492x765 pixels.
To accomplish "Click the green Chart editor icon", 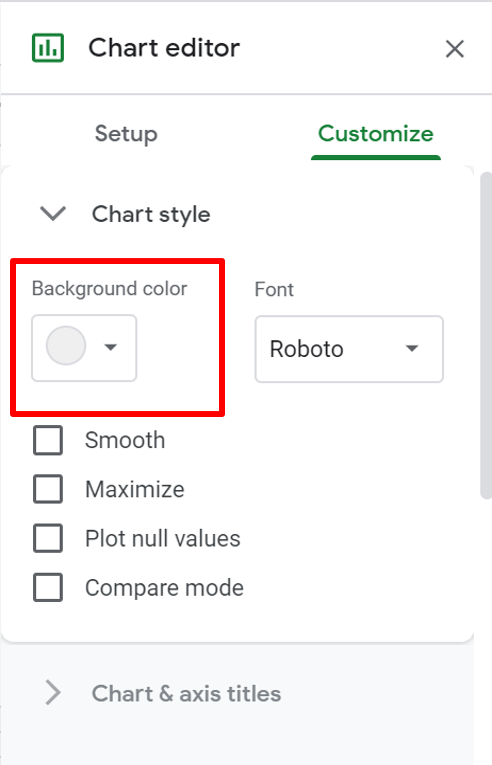I will click(48, 48).
